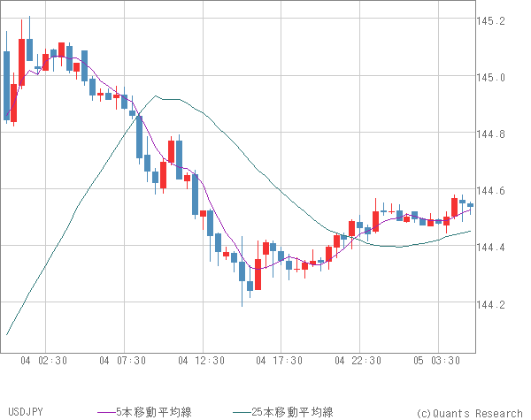
Task: Click the teal 25-period legend line swatch
Action: coord(242,412)
